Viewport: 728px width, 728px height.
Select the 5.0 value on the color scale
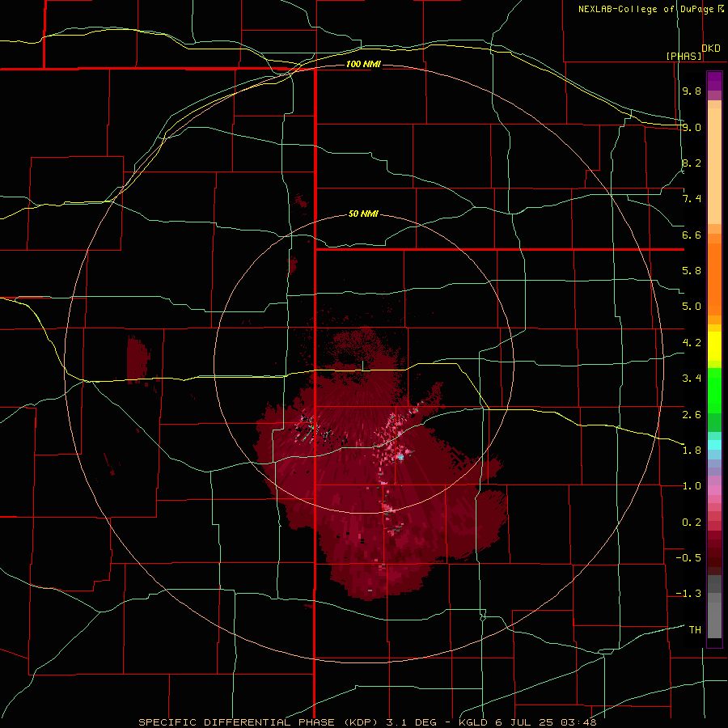(x=692, y=307)
